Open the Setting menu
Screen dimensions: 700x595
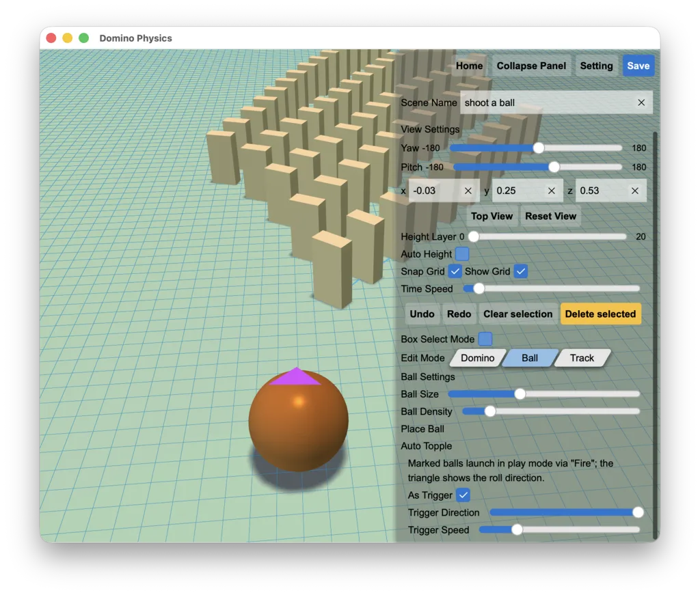[596, 66]
